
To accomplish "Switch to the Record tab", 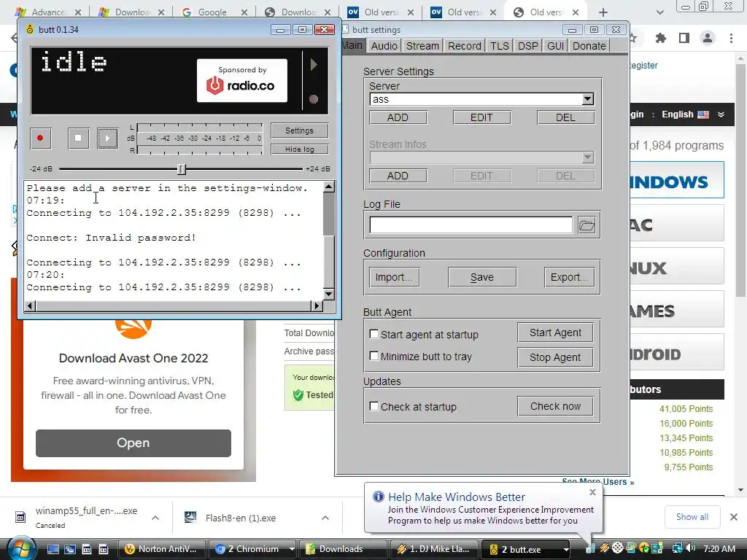I will click(x=465, y=46).
